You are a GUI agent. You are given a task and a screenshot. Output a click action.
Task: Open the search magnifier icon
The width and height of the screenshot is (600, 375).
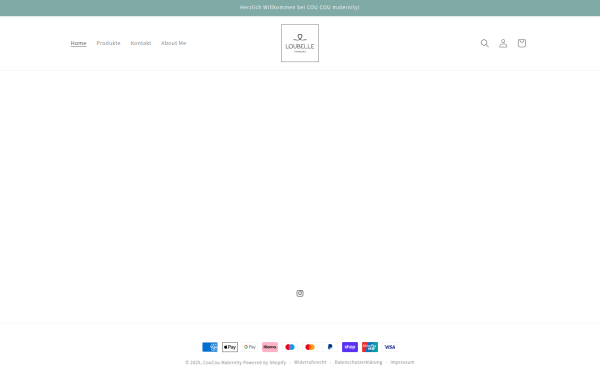click(x=484, y=43)
